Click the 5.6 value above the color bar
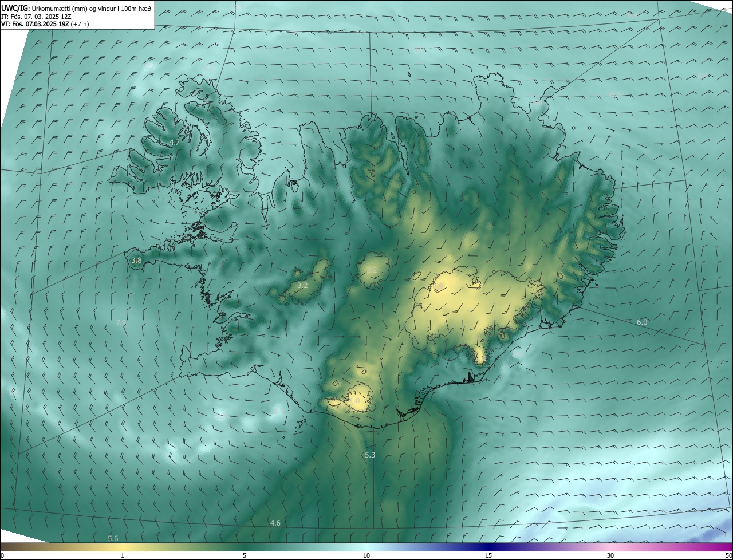This screenshot has width=733, height=560. point(113,539)
